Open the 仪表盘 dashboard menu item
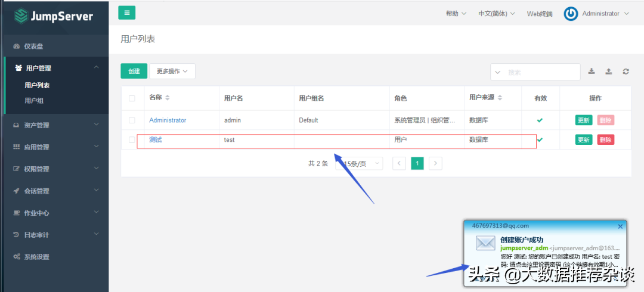644x292 pixels. click(33, 46)
